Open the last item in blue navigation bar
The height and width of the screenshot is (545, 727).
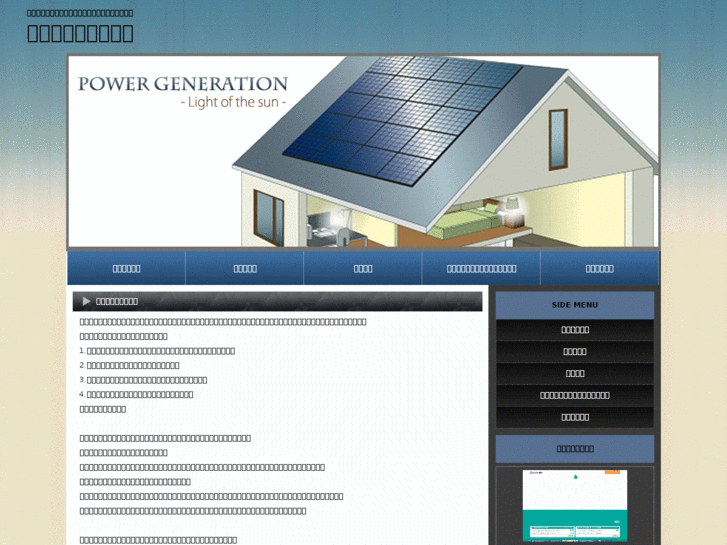[x=599, y=268]
